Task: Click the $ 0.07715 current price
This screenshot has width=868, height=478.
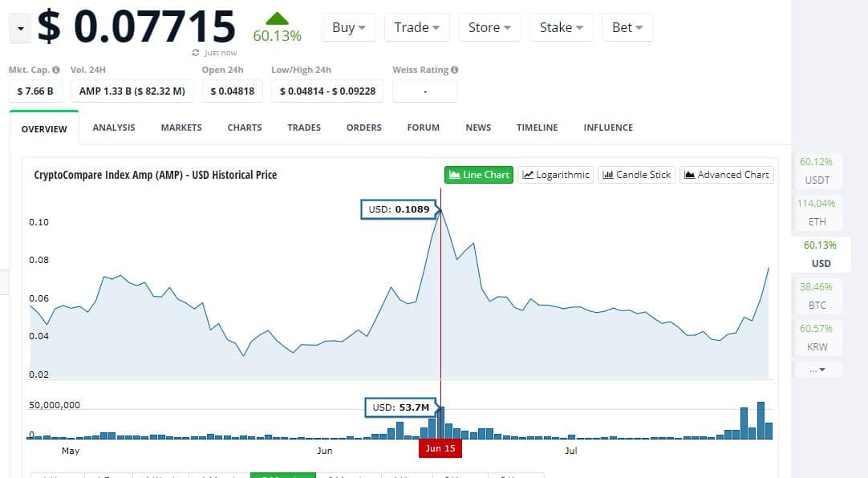Action: pos(136,26)
